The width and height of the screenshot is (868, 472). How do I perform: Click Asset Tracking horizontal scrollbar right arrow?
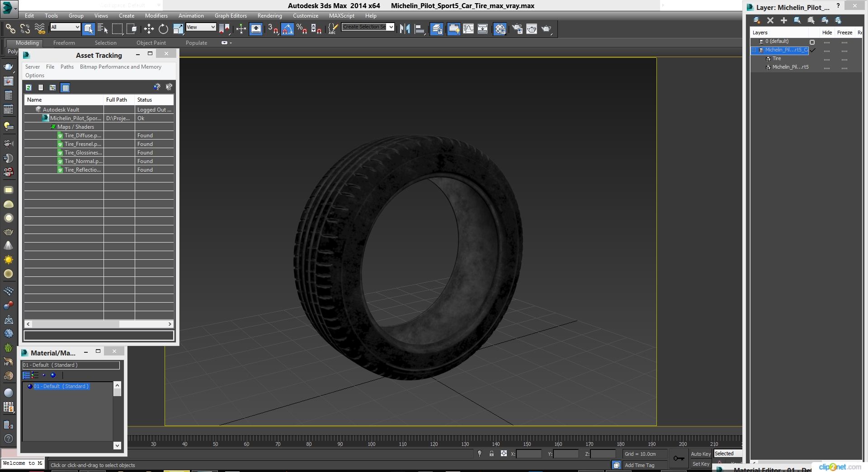tap(170, 324)
